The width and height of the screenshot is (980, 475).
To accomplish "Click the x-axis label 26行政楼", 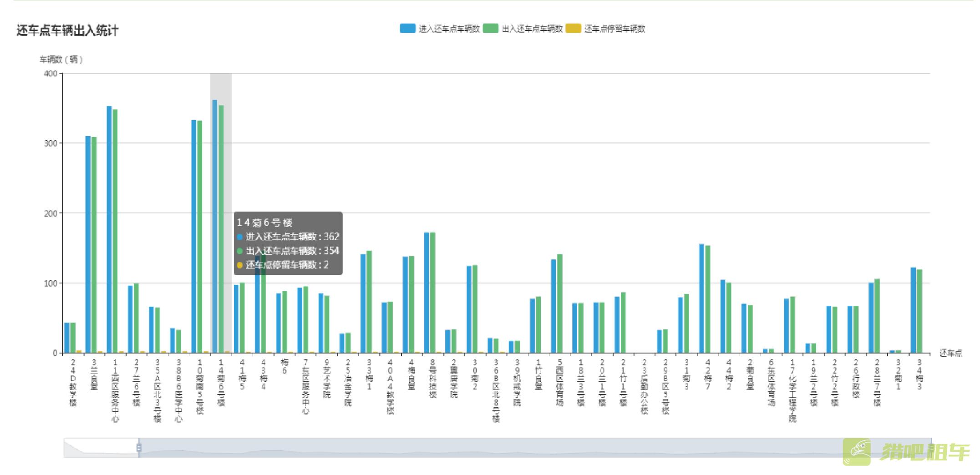I will click(856, 379).
